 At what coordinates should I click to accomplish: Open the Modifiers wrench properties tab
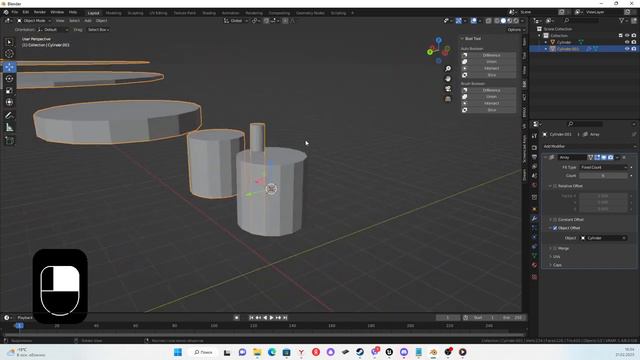pyautogui.click(x=534, y=218)
